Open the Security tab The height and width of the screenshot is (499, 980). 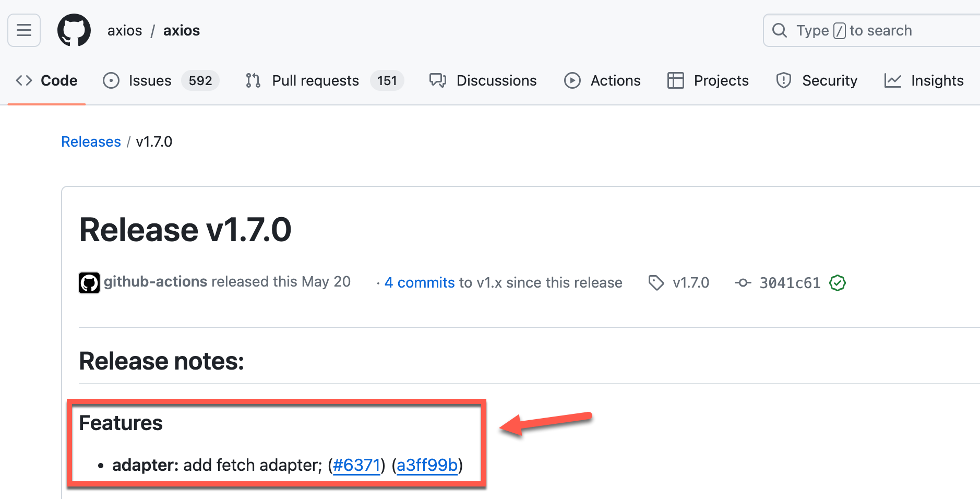point(817,80)
